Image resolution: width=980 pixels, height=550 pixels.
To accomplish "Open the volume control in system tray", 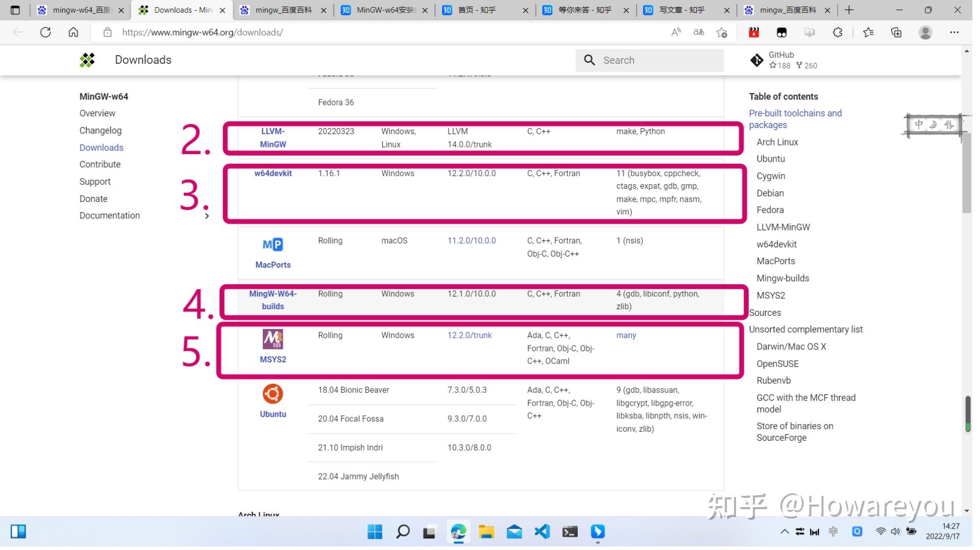I will pos(895,532).
